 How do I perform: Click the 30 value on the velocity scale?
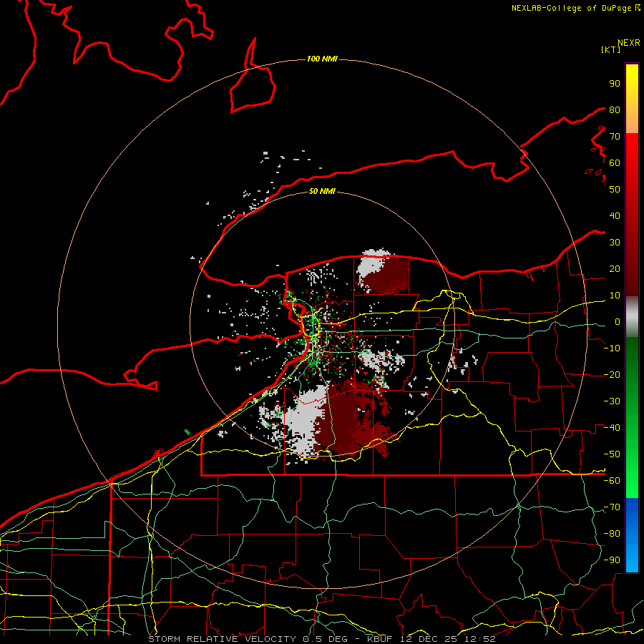point(615,243)
